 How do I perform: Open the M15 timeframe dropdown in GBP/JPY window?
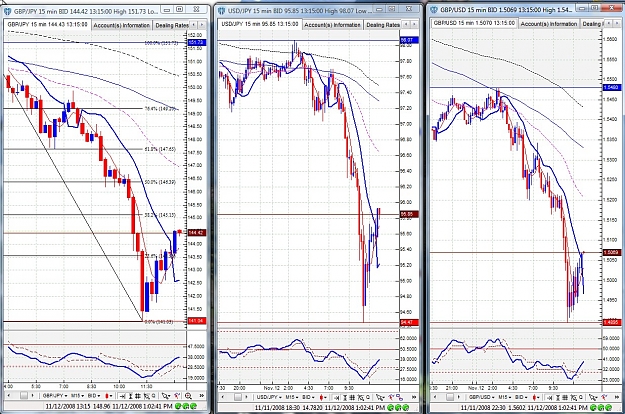[77, 396]
